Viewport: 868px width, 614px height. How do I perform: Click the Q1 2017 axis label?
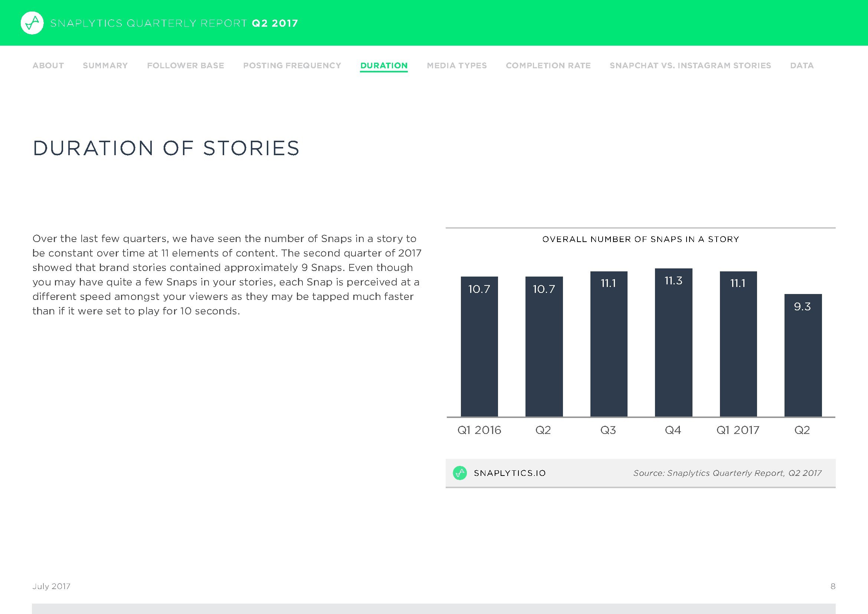coord(738,430)
